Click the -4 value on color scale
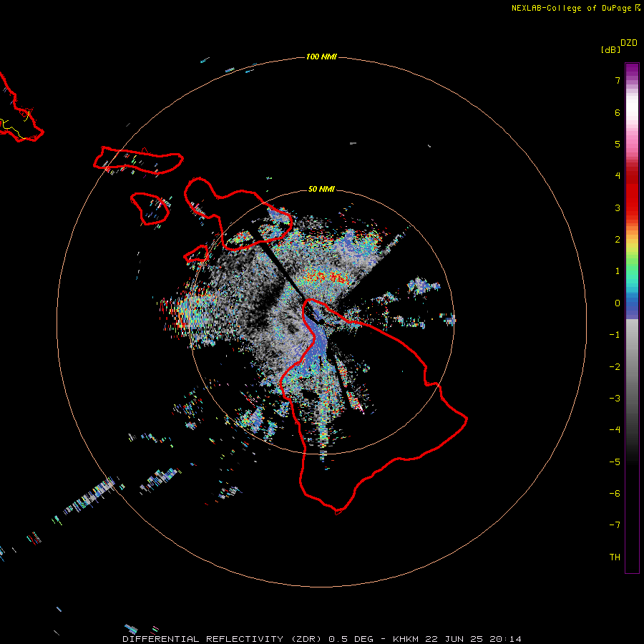Viewport: 644px width, 644px height. (615, 430)
